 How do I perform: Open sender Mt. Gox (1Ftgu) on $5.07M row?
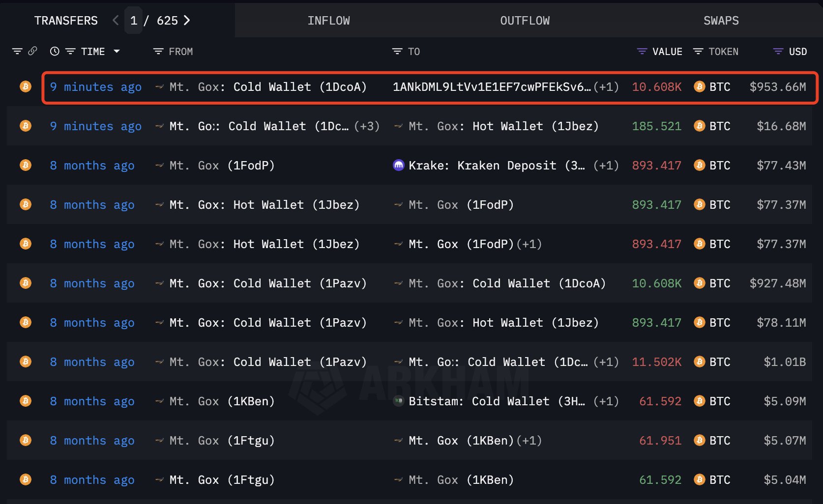point(222,441)
